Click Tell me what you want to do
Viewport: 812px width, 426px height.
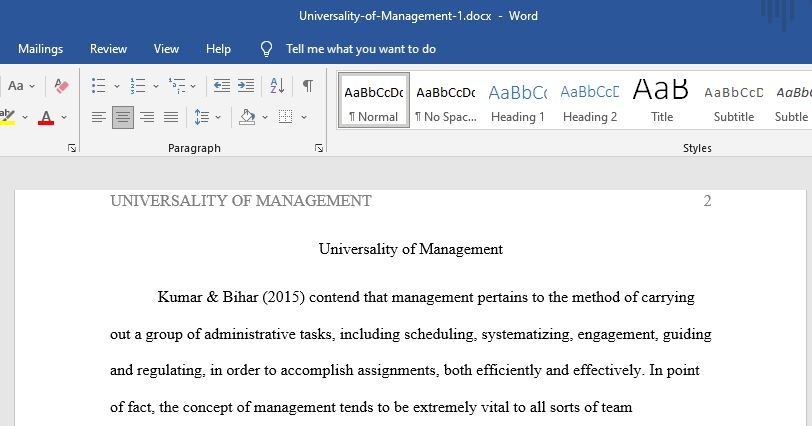pyautogui.click(x=361, y=49)
